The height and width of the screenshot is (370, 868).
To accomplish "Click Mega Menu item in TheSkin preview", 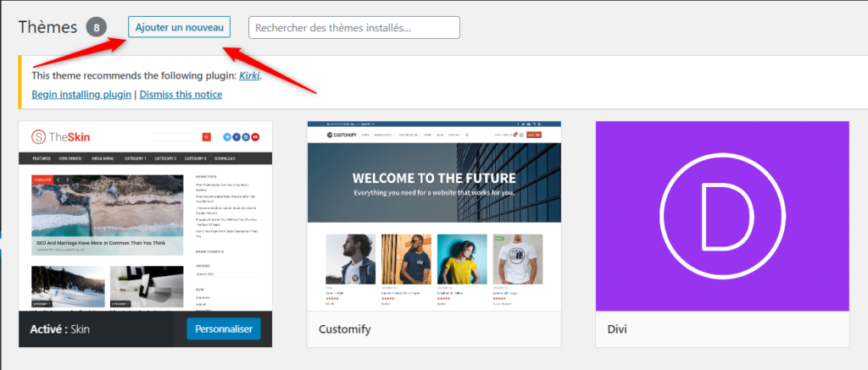I will (106, 158).
